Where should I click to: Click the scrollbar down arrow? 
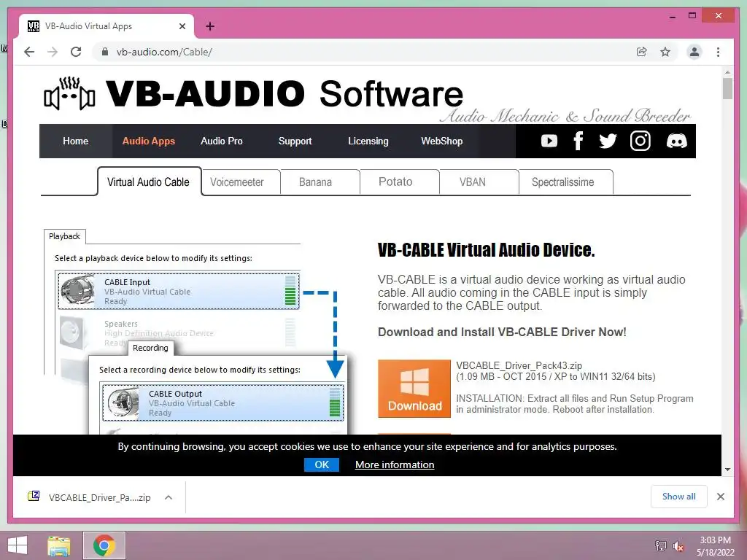pos(727,470)
